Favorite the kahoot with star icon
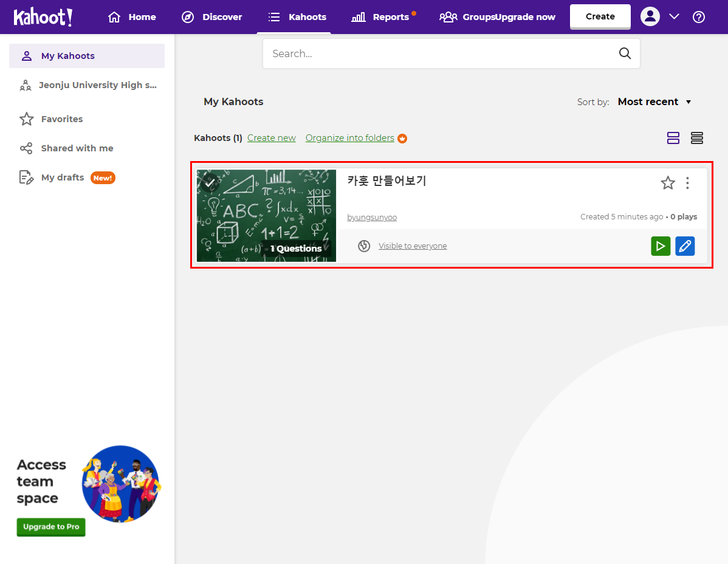The height and width of the screenshot is (564, 728). [668, 183]
